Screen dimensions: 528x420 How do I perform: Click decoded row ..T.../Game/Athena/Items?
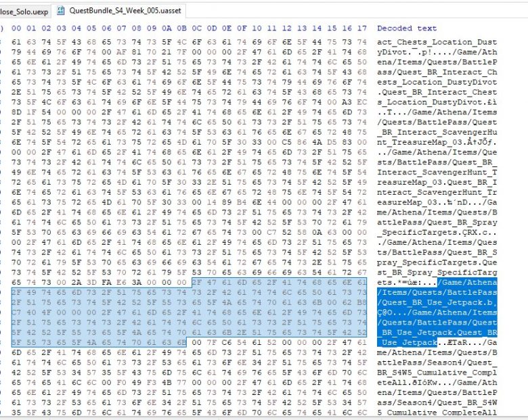click(437, 112)
